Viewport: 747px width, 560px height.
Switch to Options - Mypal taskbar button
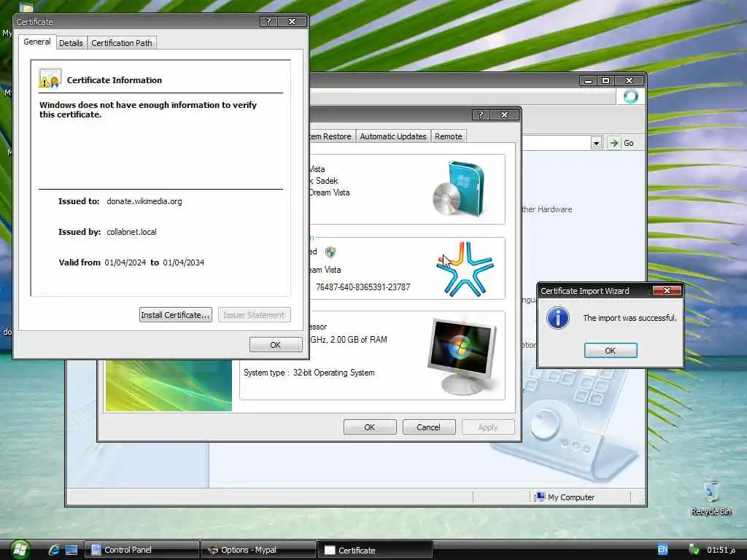point(258,550)
